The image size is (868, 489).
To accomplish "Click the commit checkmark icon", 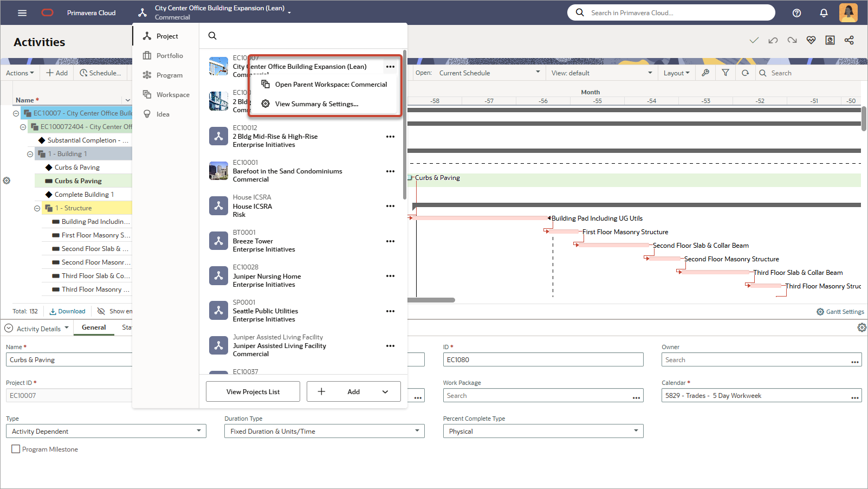I will click(x=754, y=41).
